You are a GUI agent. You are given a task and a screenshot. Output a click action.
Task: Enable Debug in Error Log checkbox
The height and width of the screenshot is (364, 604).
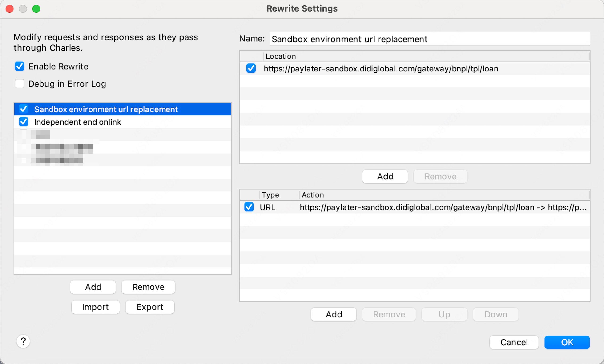pos(20,83)
